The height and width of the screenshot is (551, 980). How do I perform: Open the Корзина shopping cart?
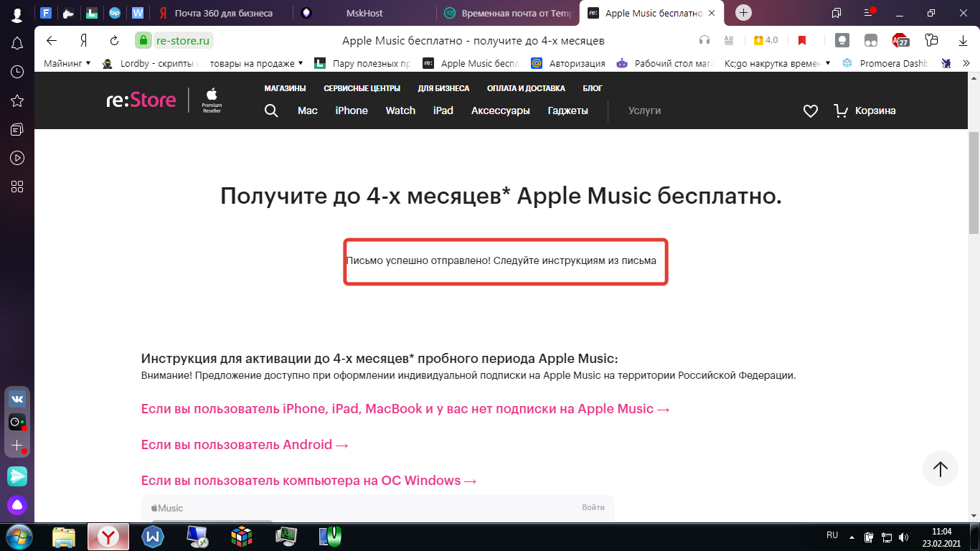click(x=865, y=110)
